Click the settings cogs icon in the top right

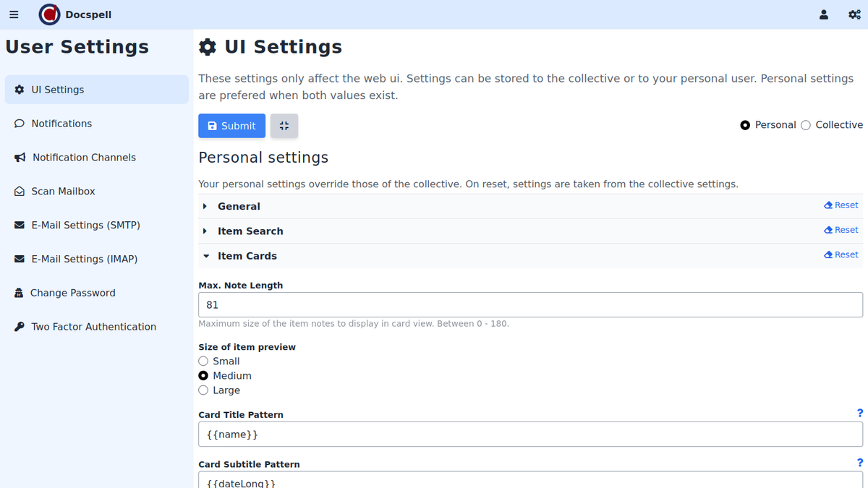(x=854, y=14)
